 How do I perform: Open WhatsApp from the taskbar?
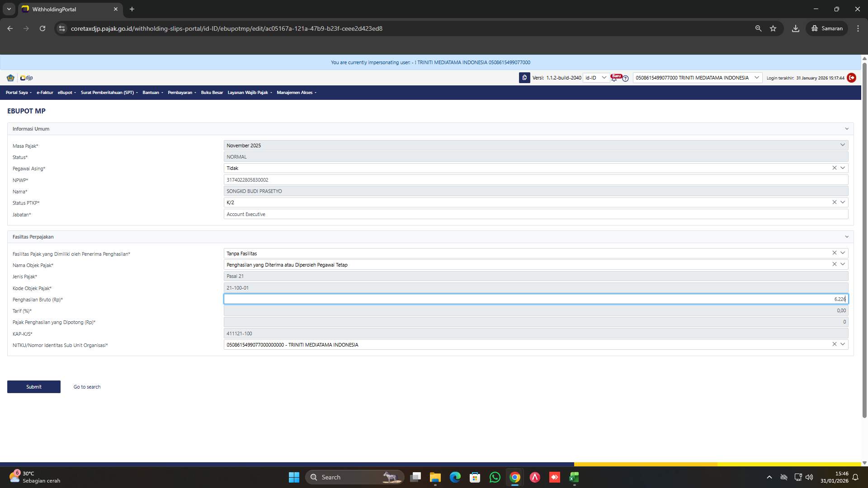[495, 477]
